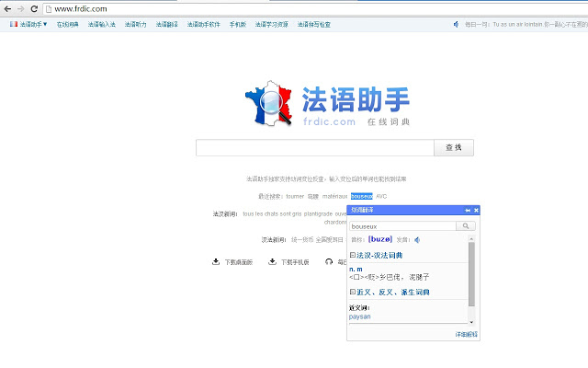588x368 pixels.
Task: Open the 法语助手 dropdown with French flag
Action: point(28,25)
